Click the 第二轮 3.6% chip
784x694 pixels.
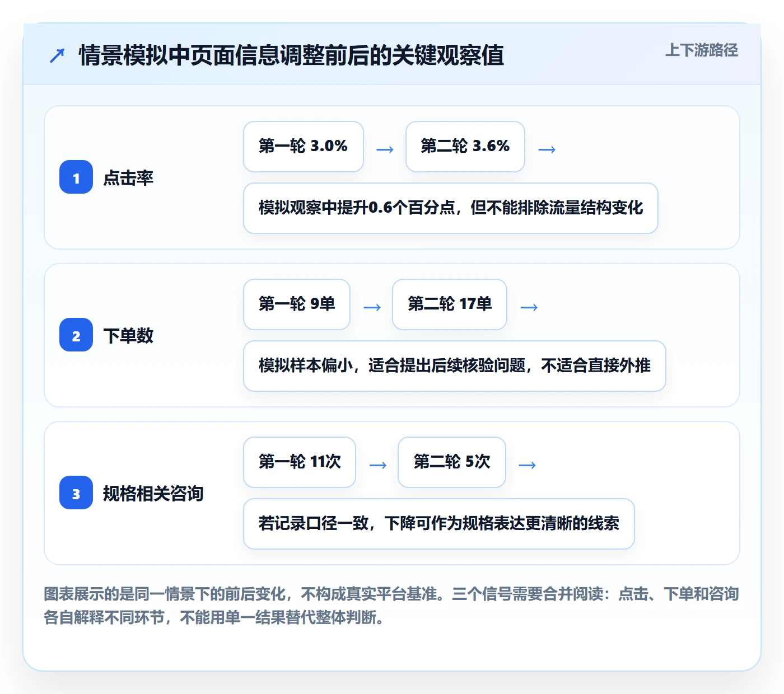coord(465,147)
